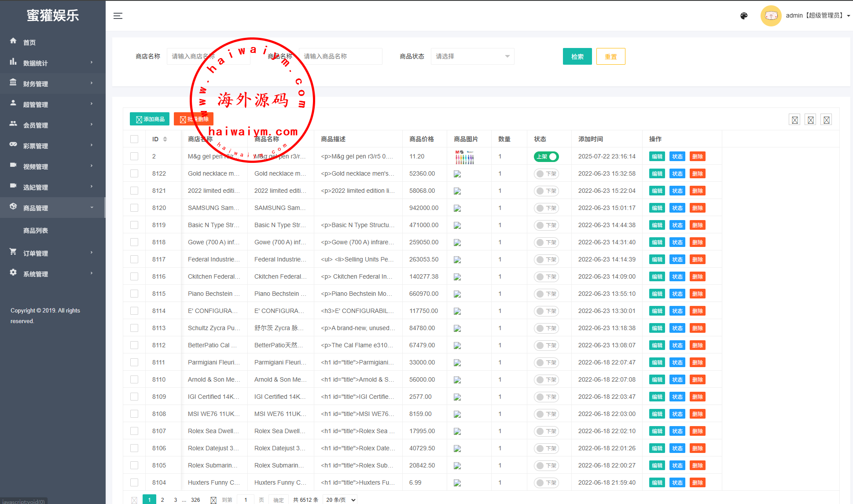This screenshot has height=504, width=853.
Task: Click the hamburger menu collapse icon
Action: [118, 16]
